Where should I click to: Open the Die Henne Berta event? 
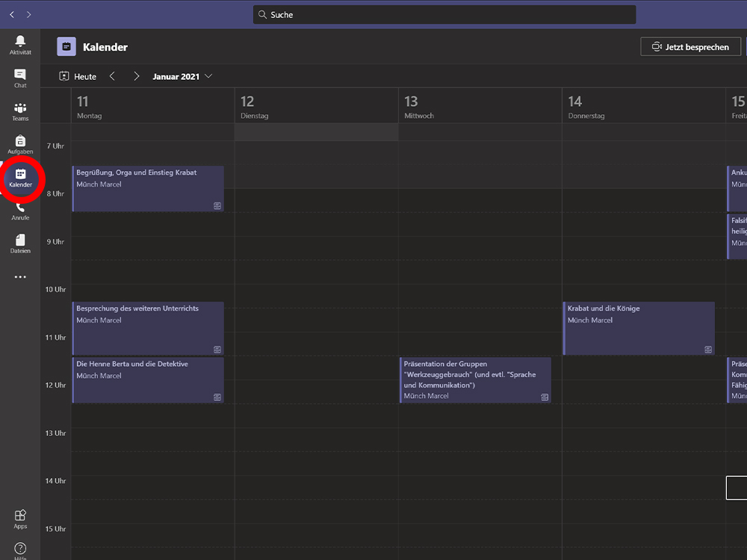click(x=148, y=380)
